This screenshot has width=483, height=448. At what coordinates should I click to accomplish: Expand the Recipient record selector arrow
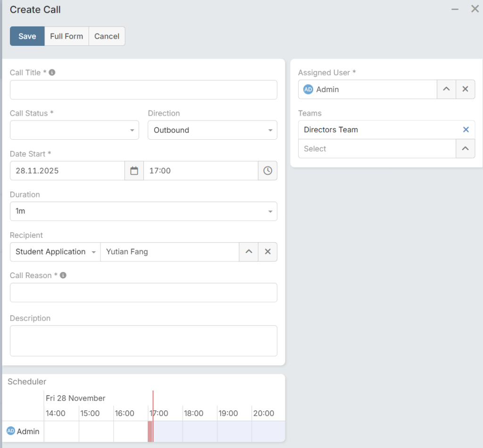click(249, 252)
